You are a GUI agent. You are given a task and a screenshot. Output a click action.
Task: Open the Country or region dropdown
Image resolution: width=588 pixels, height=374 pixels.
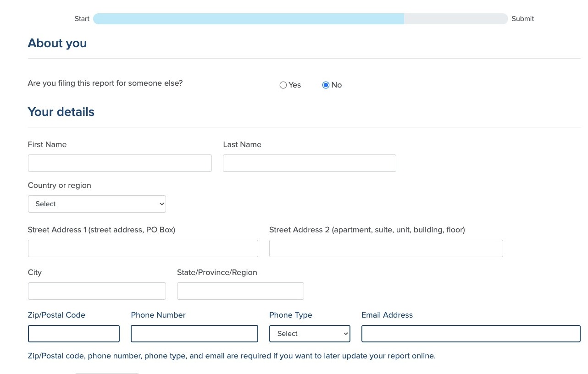[97, 204]
